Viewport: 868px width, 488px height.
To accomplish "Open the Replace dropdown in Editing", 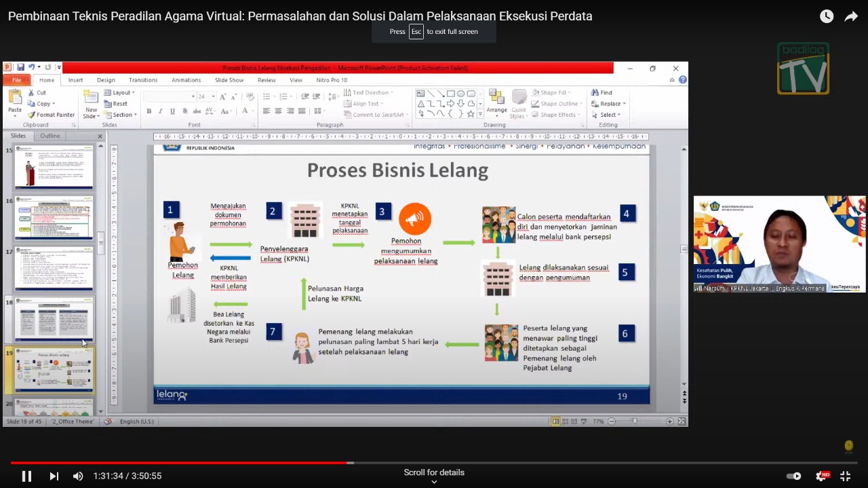I will (612, 104).
